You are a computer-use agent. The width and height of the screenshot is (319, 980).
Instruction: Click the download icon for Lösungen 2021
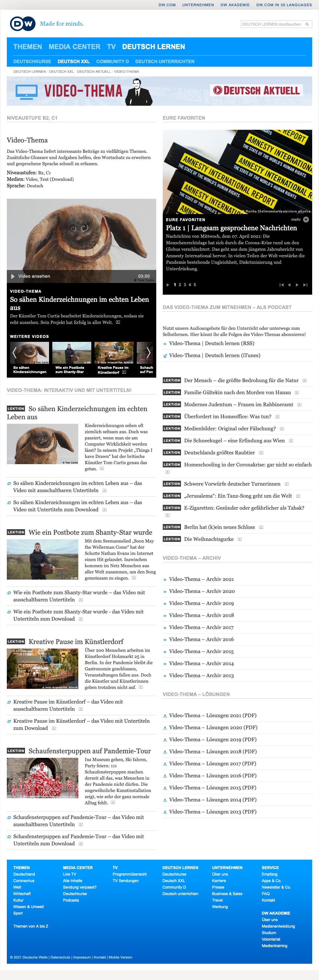coord(165,716)
